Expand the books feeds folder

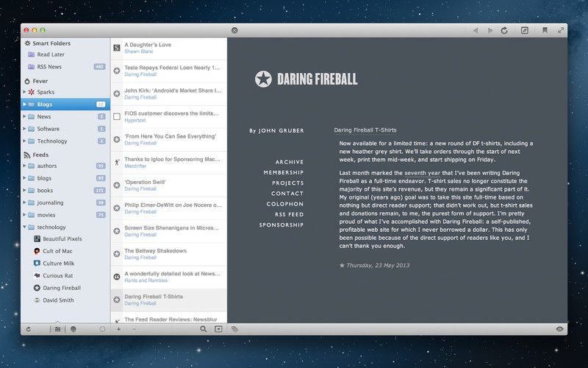pyautogui.click(x=24, y=190)
